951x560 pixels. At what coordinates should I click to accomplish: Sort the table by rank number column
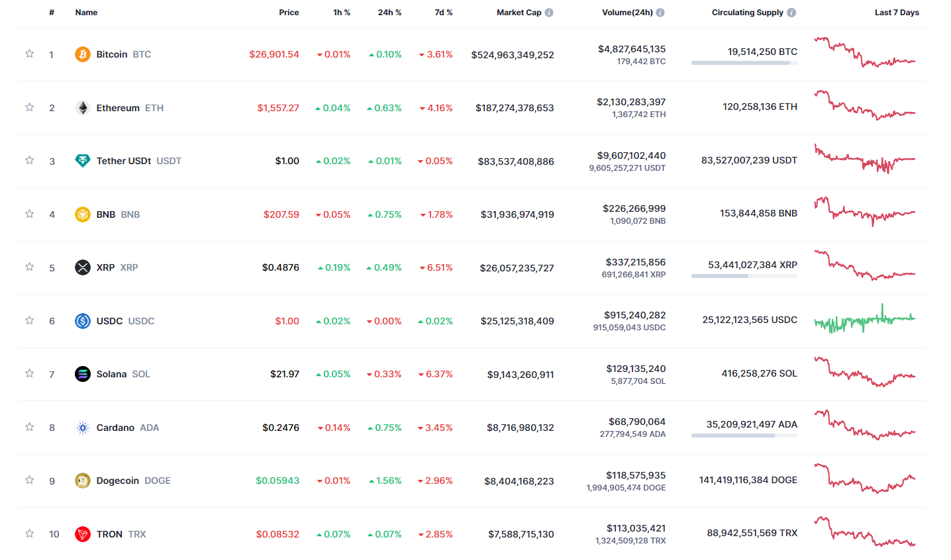pos(52,13)
